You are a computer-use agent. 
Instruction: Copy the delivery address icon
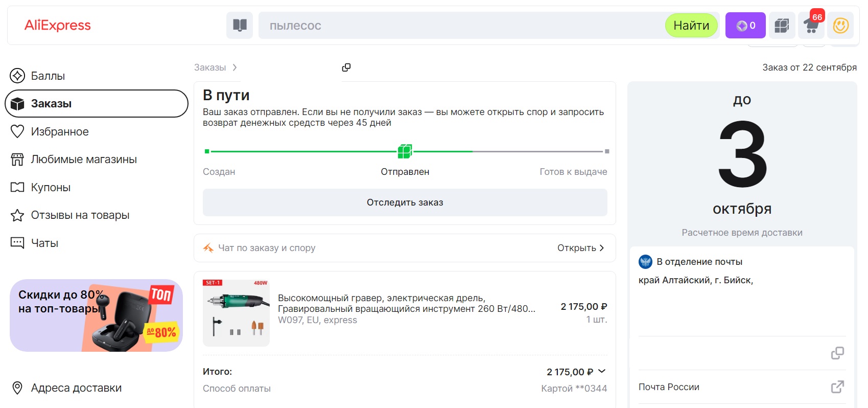click(x=837, y=353)
